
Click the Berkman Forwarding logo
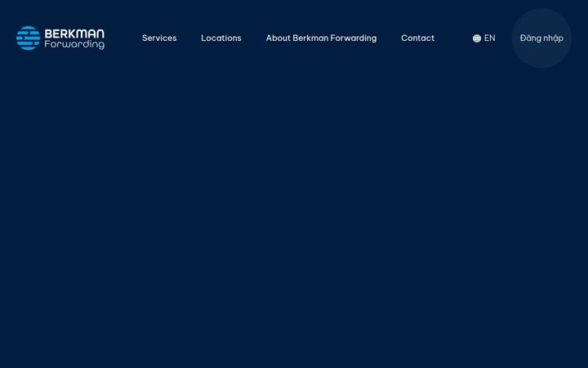[60, 38]
